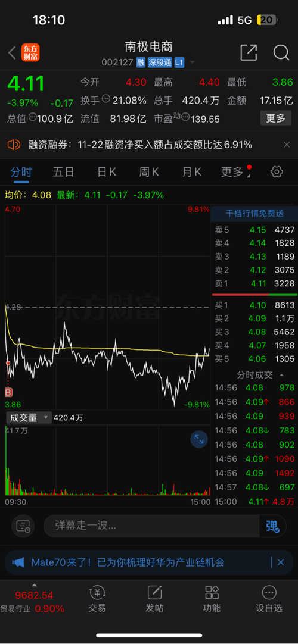Open danmaku settings list icon

pos(23,526)
